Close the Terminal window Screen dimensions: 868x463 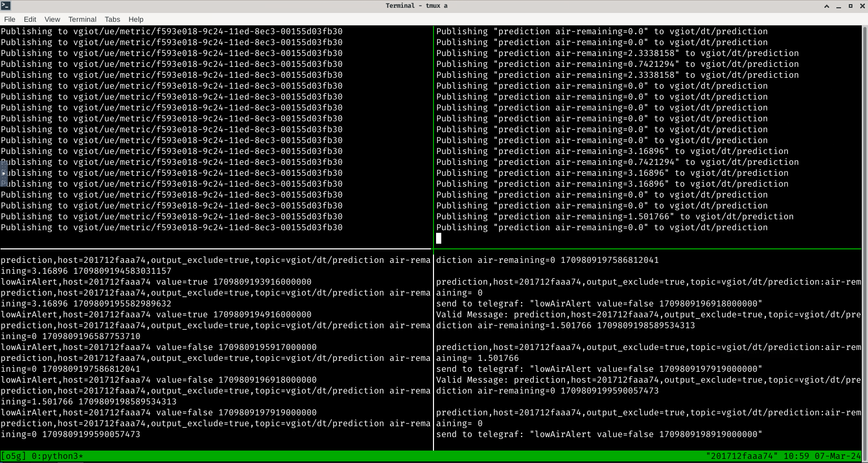pos(862,6)
